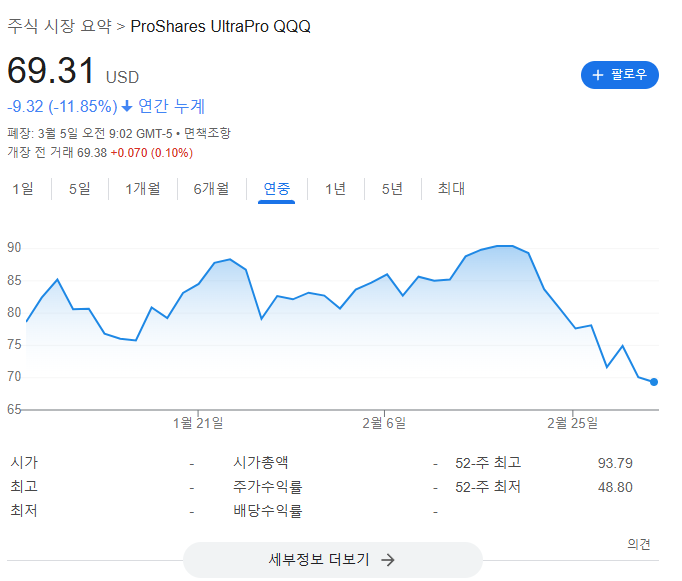The width and height of the screenshot is (682, 581).
Task: Click the 52-주 최고 value 93.79
Action: [x=615, y=463]
